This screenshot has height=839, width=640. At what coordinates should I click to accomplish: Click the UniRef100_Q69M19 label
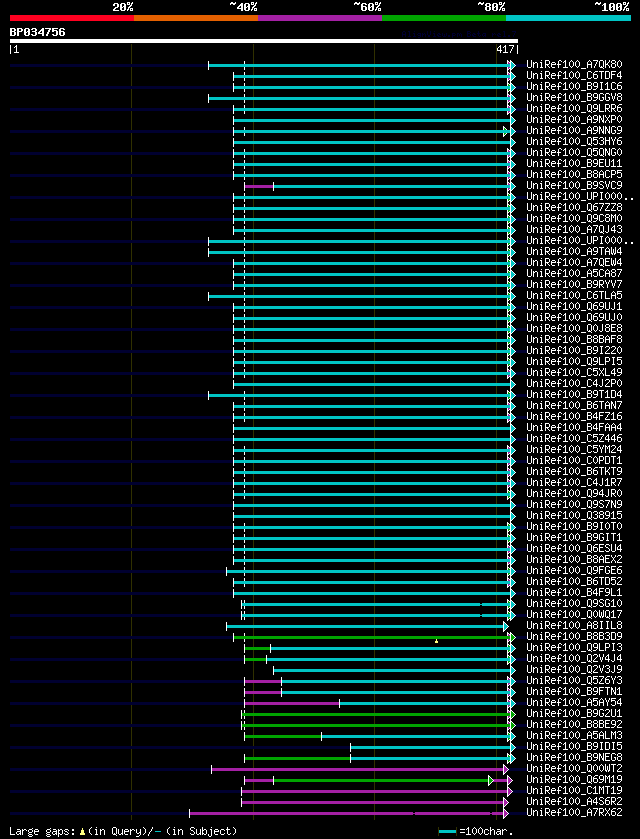(x=574, y=780)
